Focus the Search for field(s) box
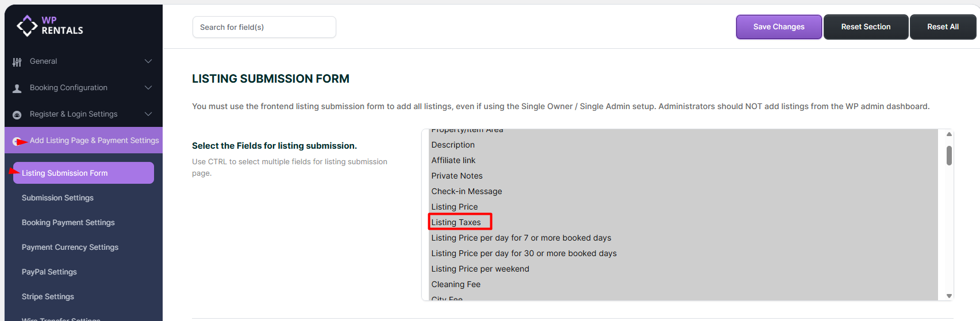980x321 pixels. click(264, 27)
